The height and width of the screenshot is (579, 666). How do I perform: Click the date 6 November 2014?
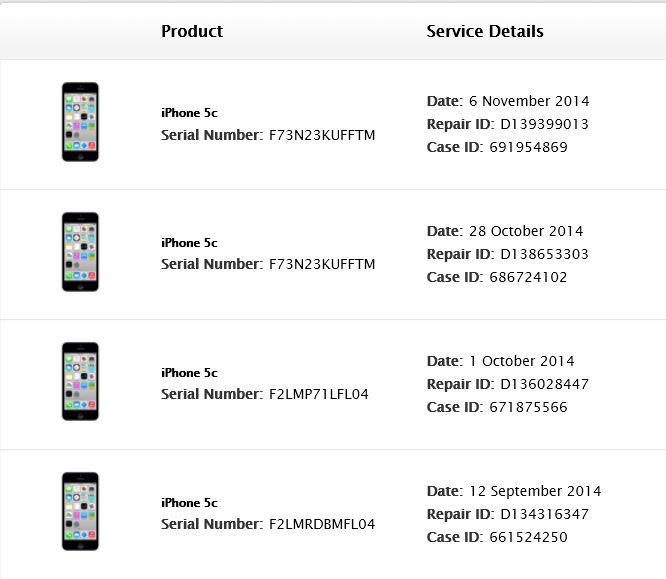click(529, 101)
